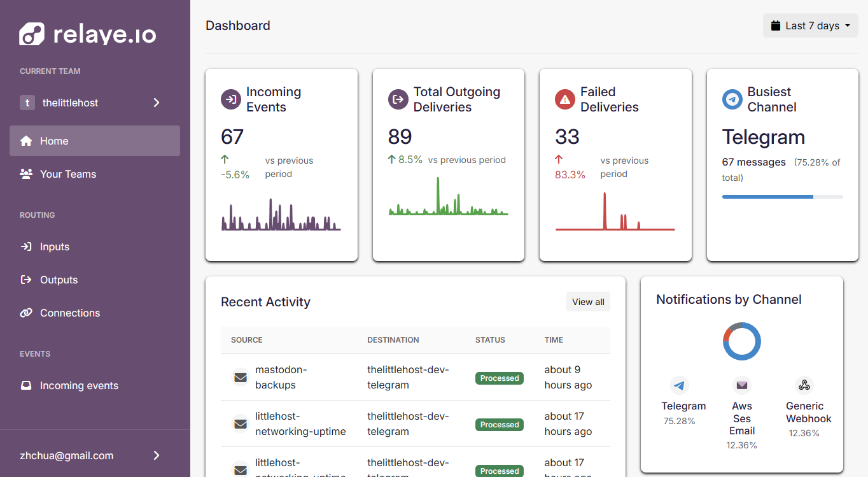Click the Failed Deliveries warning icon

coord(564,99)
